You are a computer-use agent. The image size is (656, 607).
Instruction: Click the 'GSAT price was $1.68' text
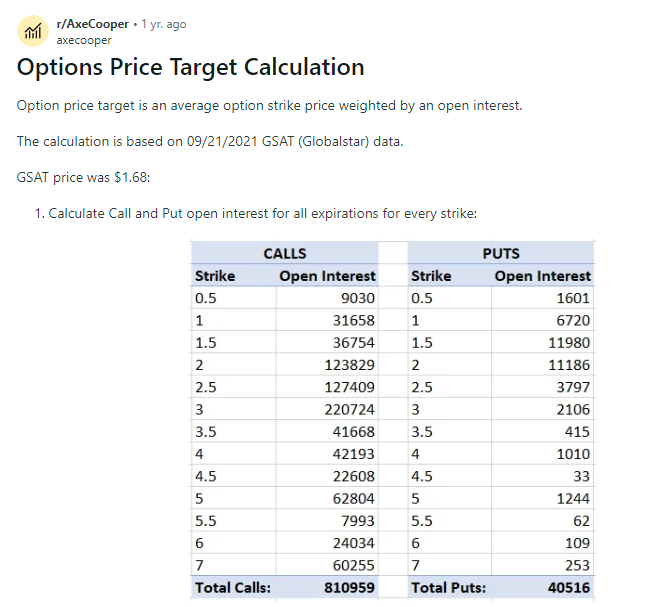(83, 177)
